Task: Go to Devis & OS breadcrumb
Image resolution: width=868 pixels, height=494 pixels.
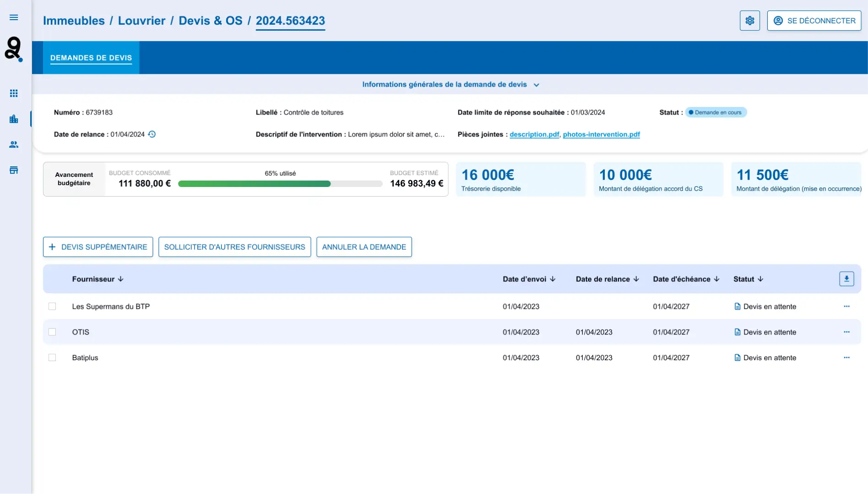Action: tap(210, 21)
